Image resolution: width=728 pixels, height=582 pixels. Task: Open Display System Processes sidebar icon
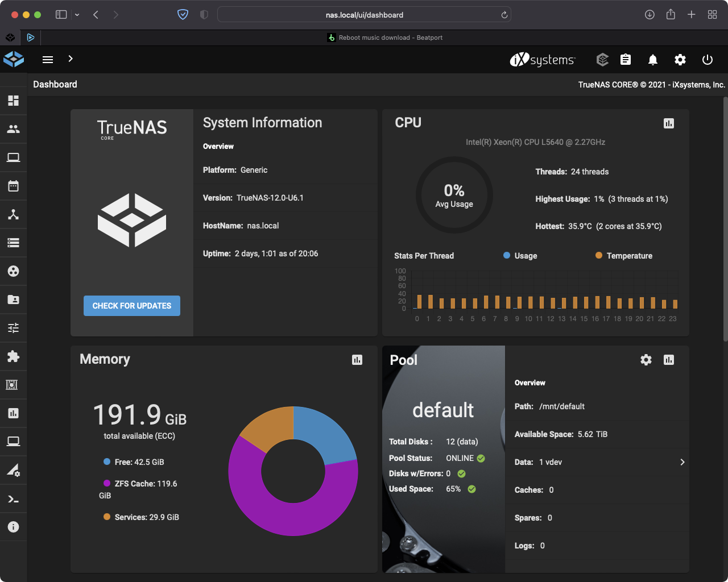pyautogui.click(x=14, y=470)
